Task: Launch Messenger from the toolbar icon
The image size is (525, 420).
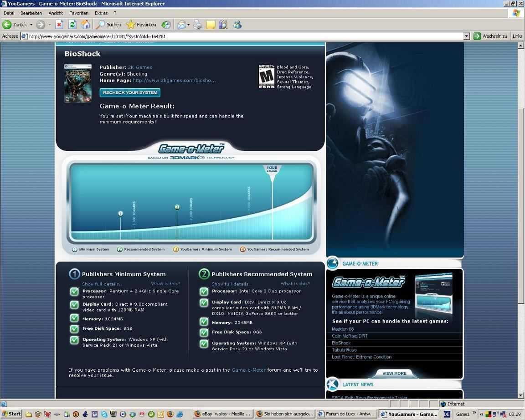Action: [237, 25]
